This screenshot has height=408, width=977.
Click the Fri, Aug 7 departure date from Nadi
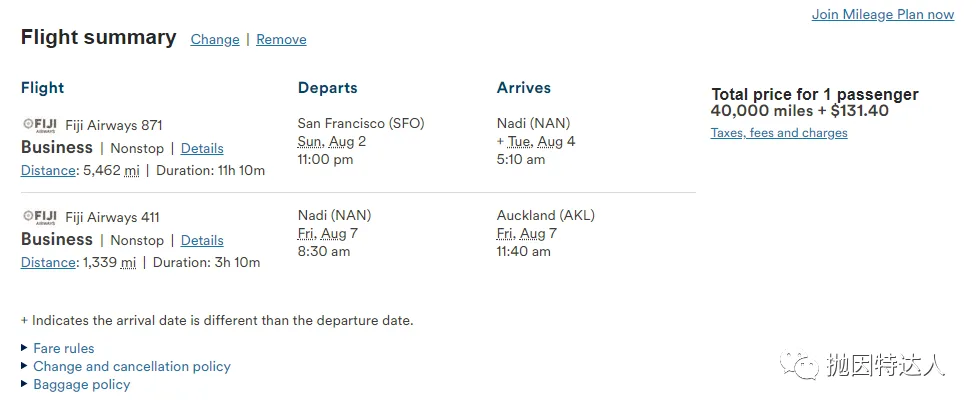pos(327,234)
